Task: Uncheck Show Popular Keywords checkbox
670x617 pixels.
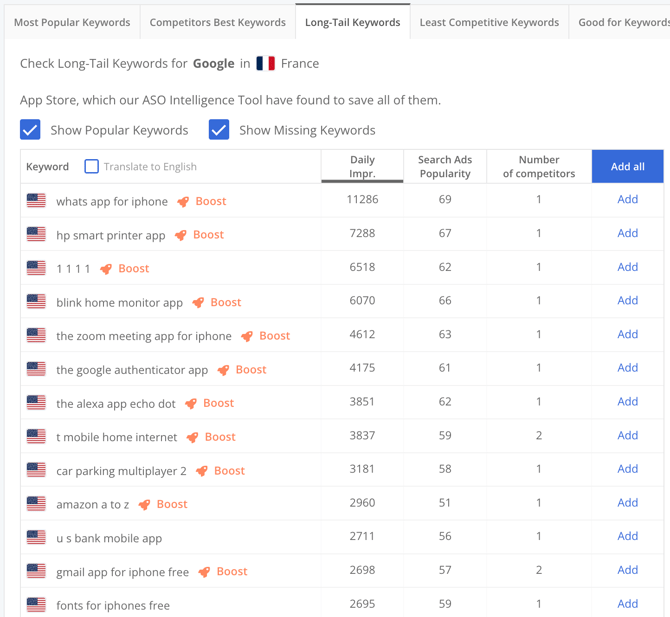Action: point(31,130)
